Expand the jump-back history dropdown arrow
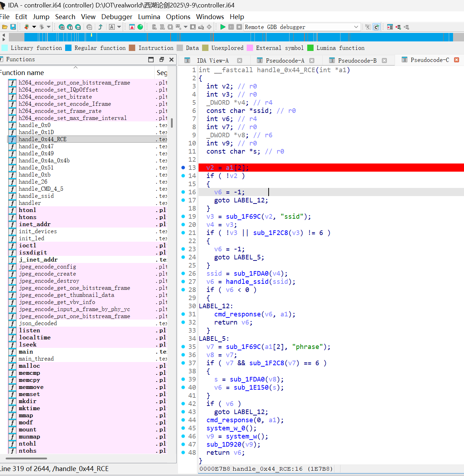The width and height of the screenshot is (464, 476). click(34, 27)
